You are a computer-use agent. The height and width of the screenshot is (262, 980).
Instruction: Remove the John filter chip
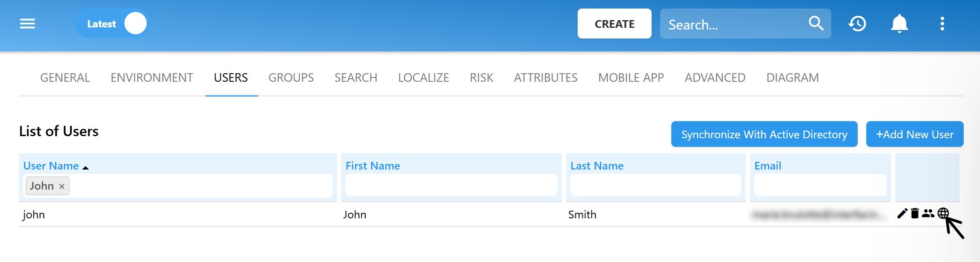click(x=62, y=186)
